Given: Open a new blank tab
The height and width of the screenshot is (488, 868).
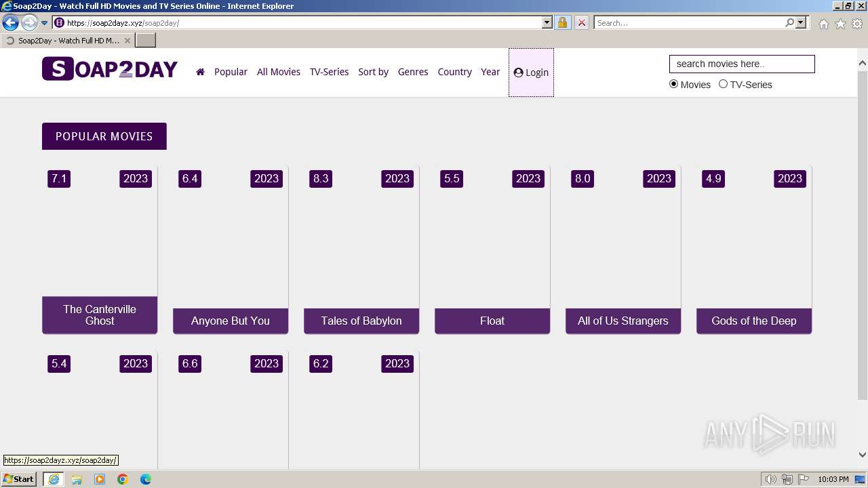Looking at the screenshot, I should pyautogui.click(x=146, y=40).
